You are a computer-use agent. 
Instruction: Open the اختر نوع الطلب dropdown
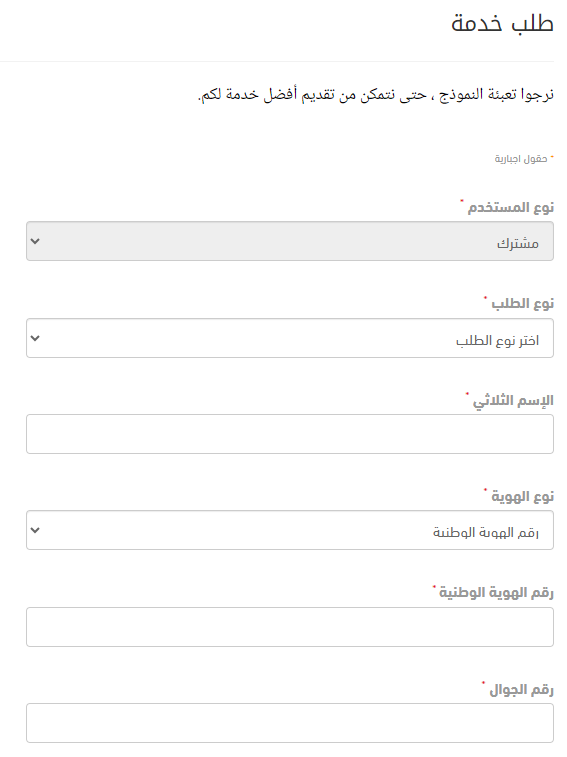click(x=290, y=338)
